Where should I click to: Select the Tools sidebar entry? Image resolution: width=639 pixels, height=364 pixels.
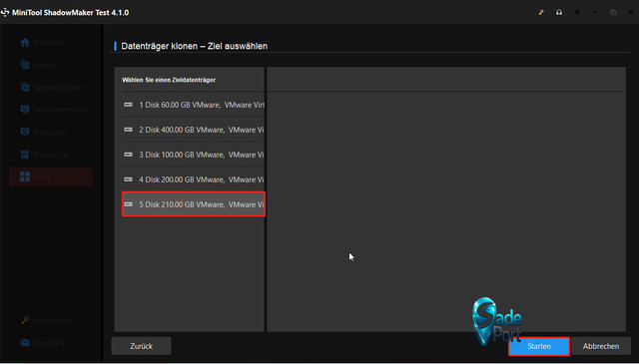click(x=51, y=177)
